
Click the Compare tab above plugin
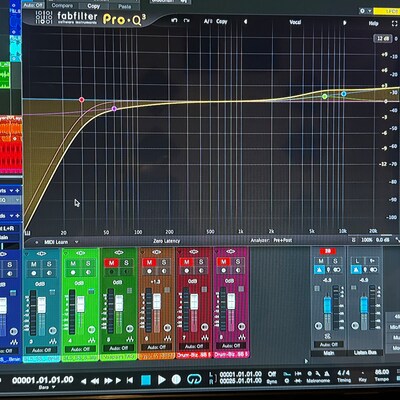(x=62, y=5)
